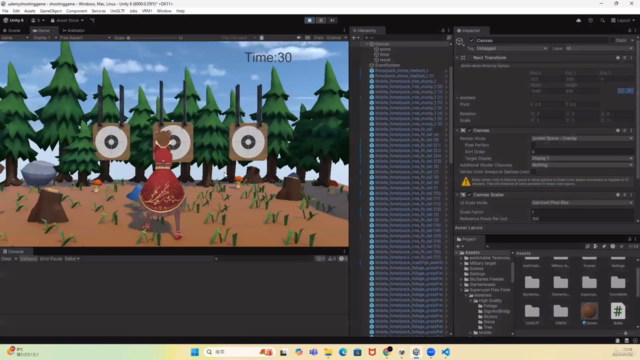The width and height of the screenshot is (640, 360).
Task: Open the Console Editor dropdown
Action: [x=72, y=258]
